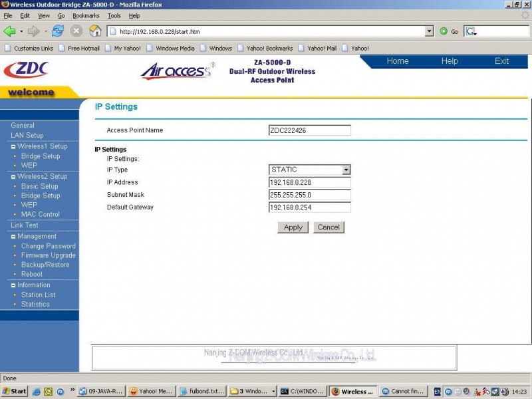Click the Cancel button

click(329, 227)
